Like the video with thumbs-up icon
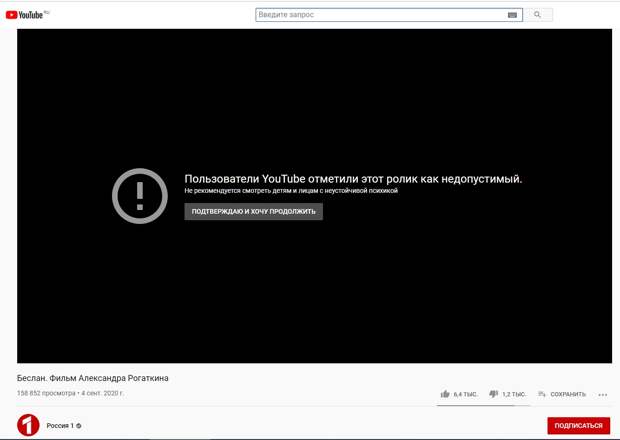The width and height of the screenshot is (620, 440). (x=445, y=394)
